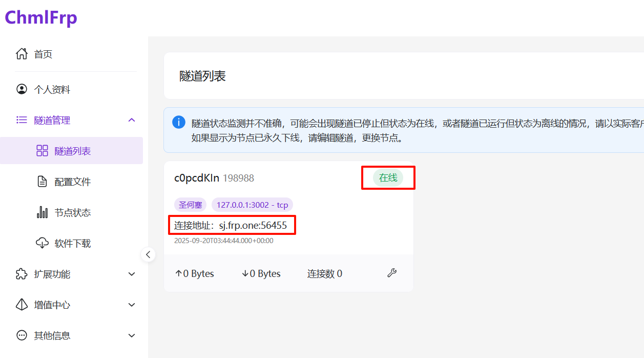This screenshot has width=644, height=358.
Task: Expand the 其他信息 menu chevron
Action: tap(132, 335)
